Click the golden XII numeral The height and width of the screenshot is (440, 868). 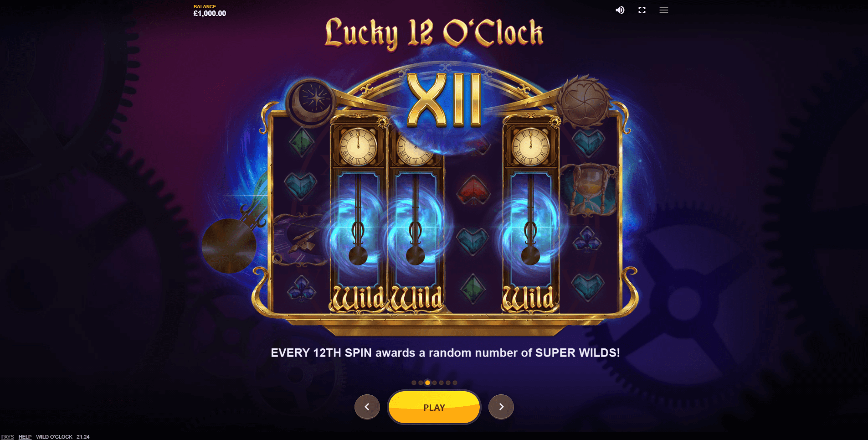click(x=444, y=100)
